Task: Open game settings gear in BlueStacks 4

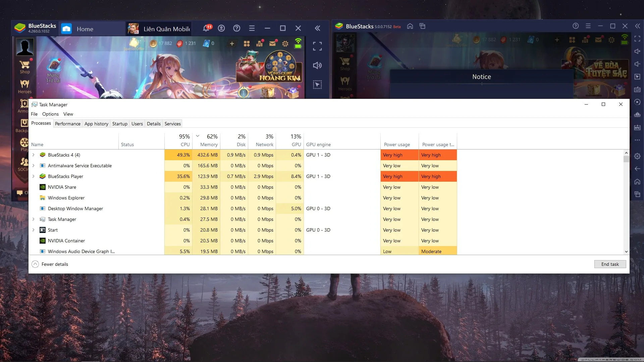Action: coord(285,44)
